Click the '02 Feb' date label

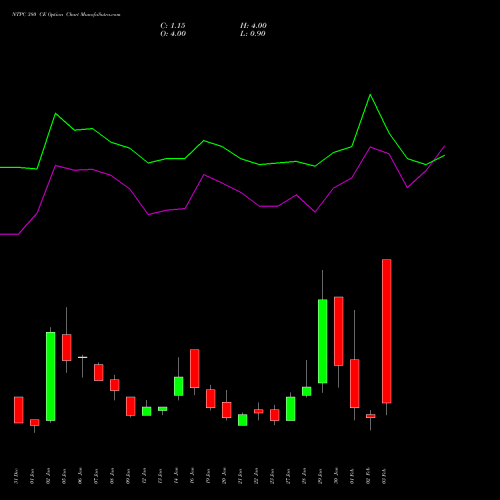point(369,476)
